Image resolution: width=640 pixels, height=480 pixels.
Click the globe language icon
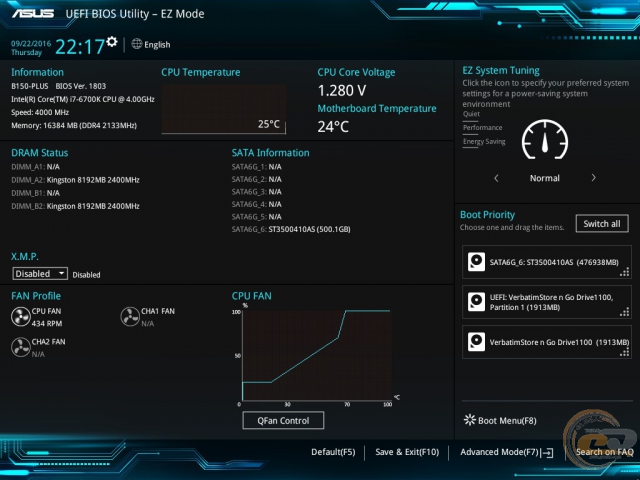click(x=137, y=44)
